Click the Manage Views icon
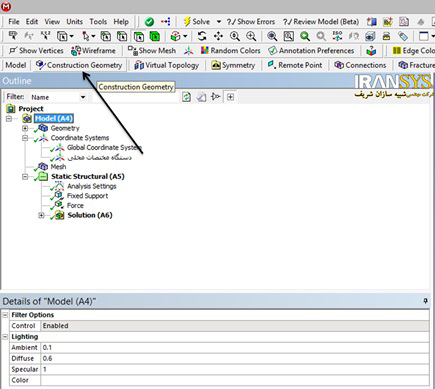This screenshot has width=435, height=389. pos(386,36)
